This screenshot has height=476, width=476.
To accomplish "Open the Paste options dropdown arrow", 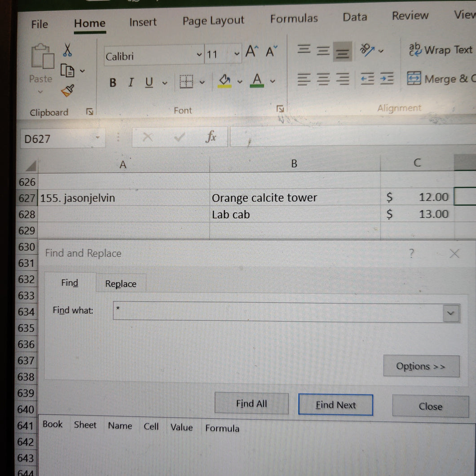I will (40, 92).
